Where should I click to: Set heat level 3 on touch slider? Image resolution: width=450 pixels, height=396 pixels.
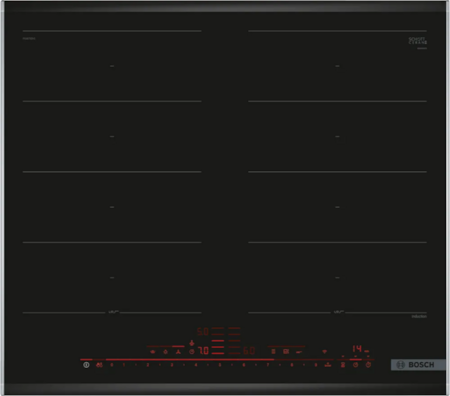[172, 365]
